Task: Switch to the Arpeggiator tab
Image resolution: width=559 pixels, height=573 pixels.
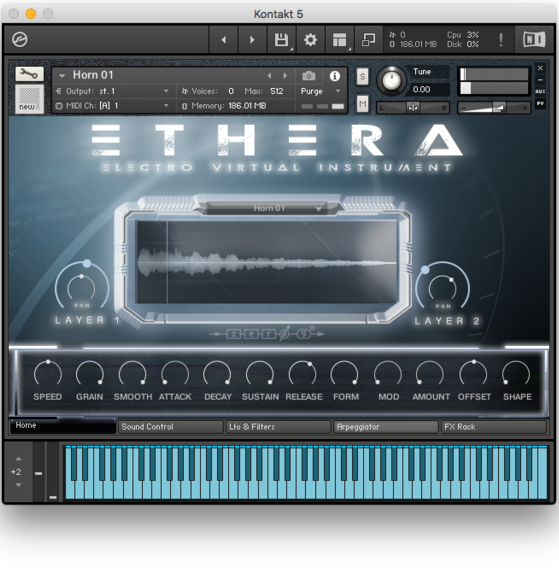Action: [385, 427]
